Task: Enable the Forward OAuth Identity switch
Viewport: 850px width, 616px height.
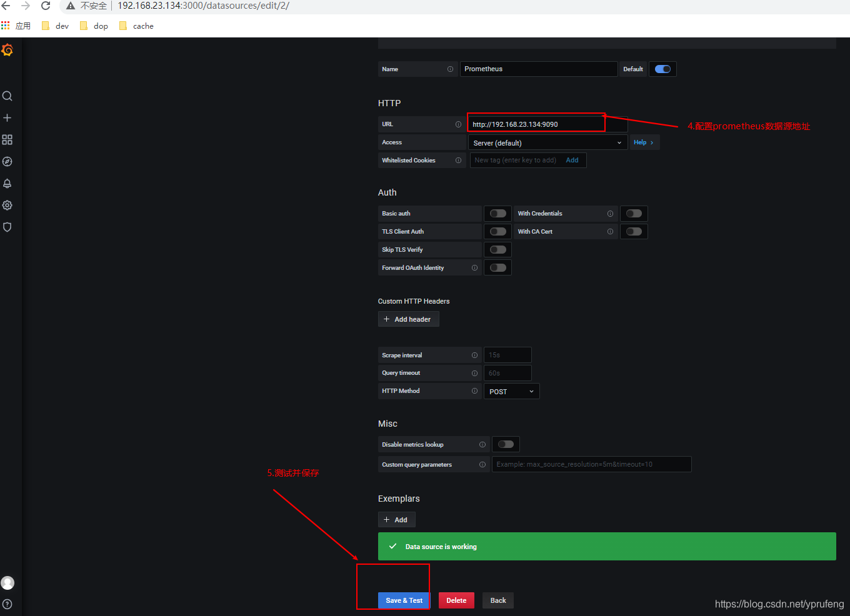Action: pos(498,268)
